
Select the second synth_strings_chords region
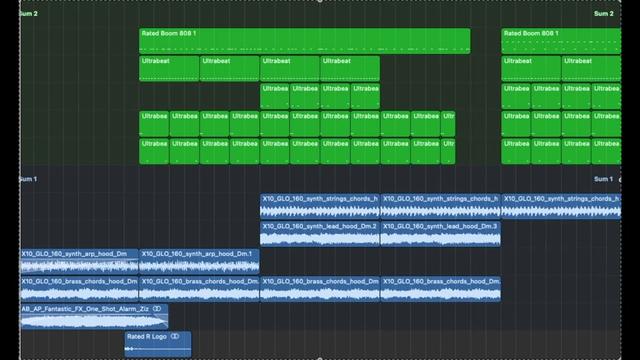[x=440, y=206]
